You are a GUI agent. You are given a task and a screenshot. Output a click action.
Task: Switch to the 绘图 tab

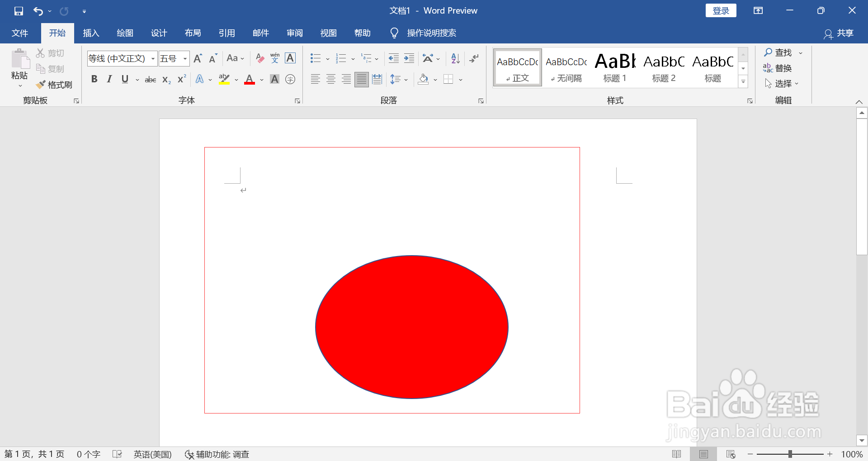click(125, 33)
